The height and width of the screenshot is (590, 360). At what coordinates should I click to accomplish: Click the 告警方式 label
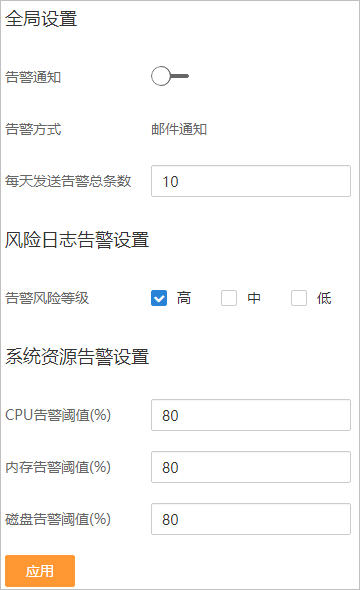pos(33,129)
